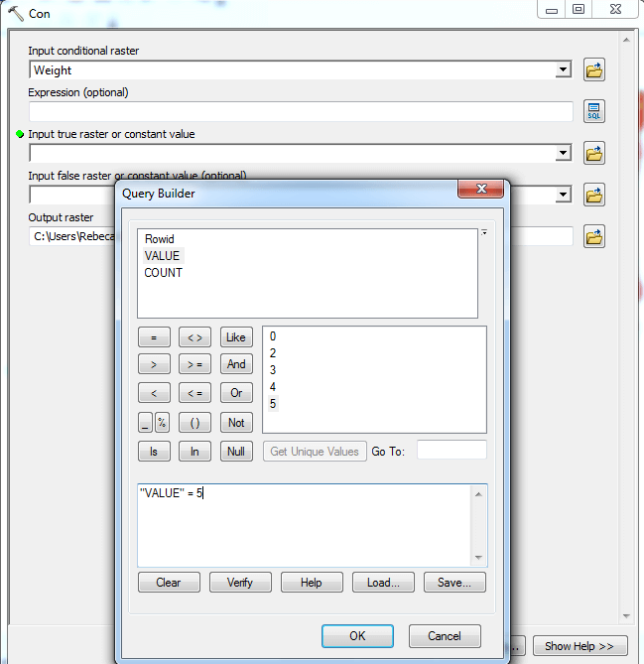Select the VALUE field in list
Viewport: 644px width, 664px height.
[163, 256]
